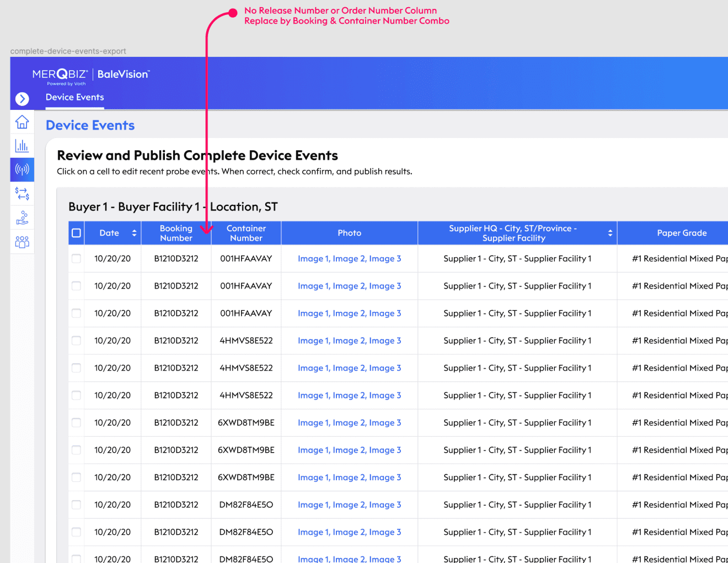Open Image 3 in the second DM82F84E5O row

click(x=385, y=532)
